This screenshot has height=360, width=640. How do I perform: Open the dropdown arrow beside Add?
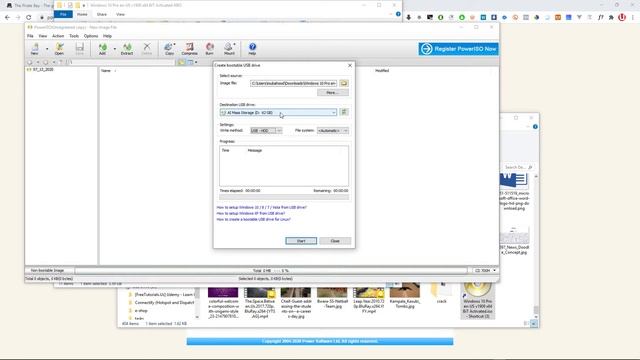pos(115,49)
